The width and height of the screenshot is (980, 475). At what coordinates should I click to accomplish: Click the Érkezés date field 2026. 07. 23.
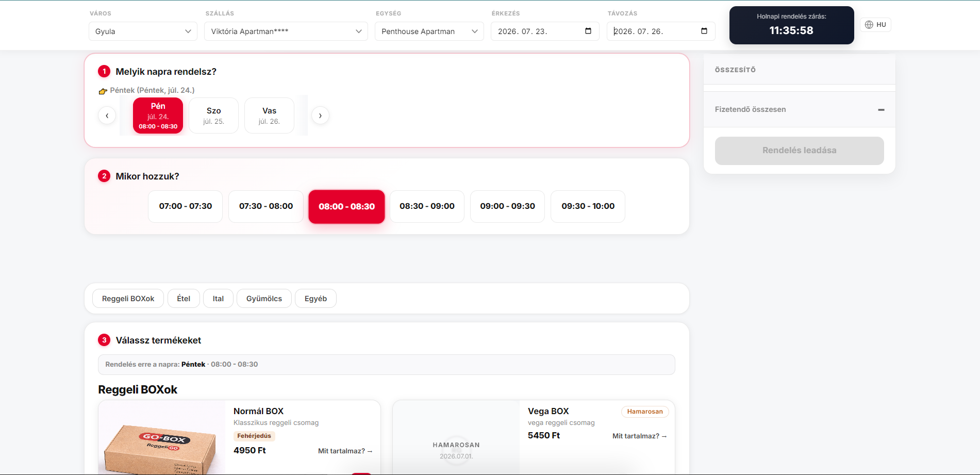click(545, 31)
